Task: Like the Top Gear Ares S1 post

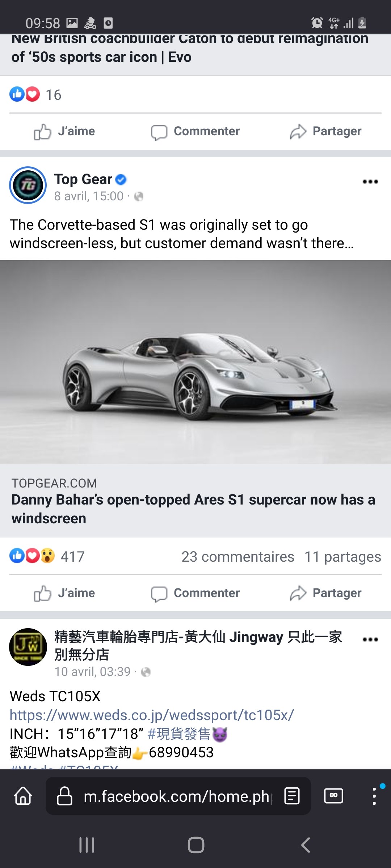Action: pos(64,593)
